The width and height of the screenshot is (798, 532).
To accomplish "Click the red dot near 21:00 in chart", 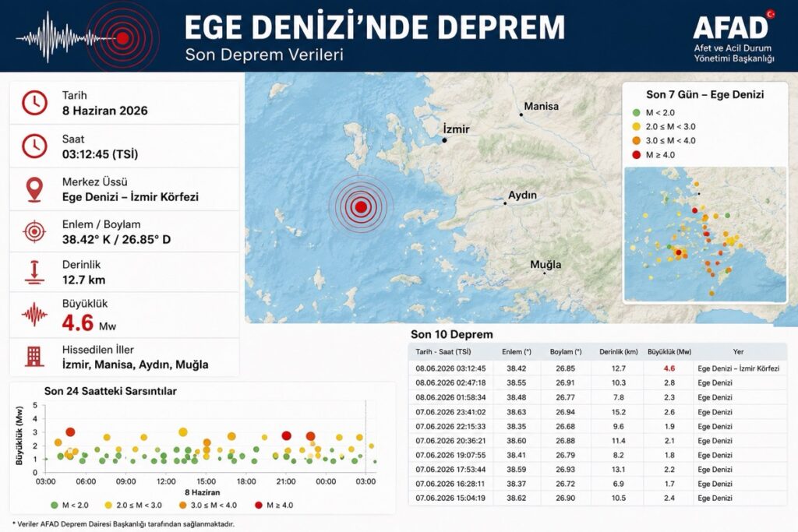I will pos(287,435).
